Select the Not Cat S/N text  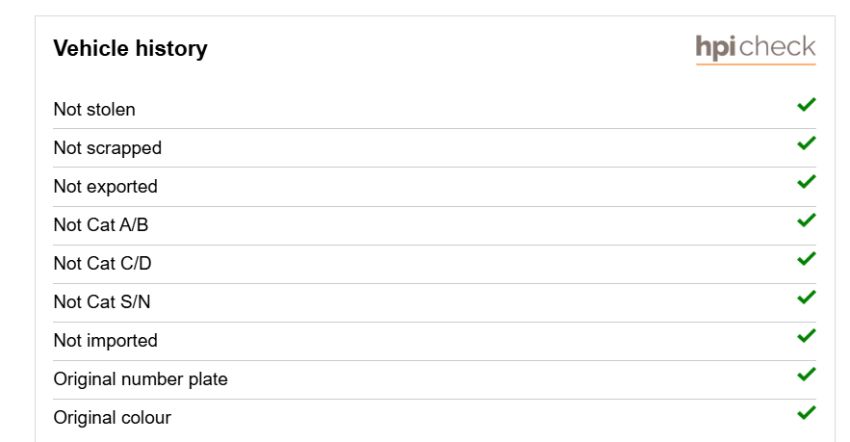click(x=102, y=302)
